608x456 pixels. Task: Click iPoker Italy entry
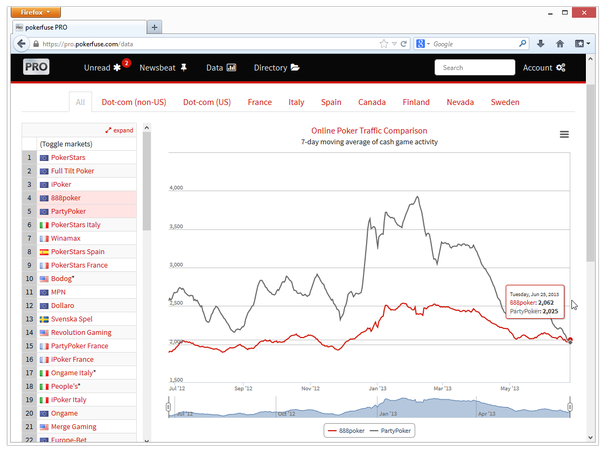coord(79,400)
